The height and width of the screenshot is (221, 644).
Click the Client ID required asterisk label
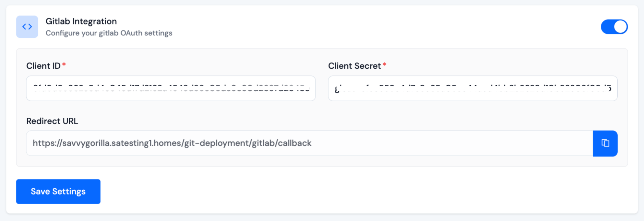pyautogui.click(x=46, y=66)
